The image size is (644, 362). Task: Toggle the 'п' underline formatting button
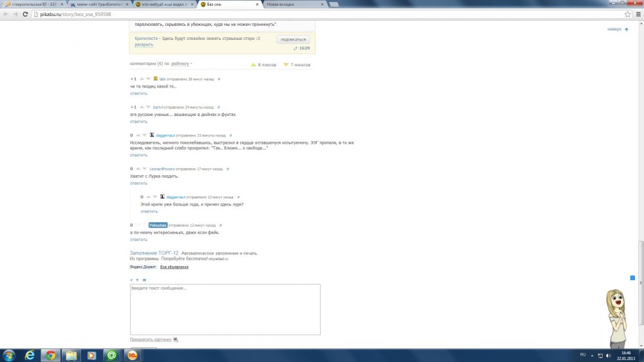pyautogui.click(x=137, y=280)
